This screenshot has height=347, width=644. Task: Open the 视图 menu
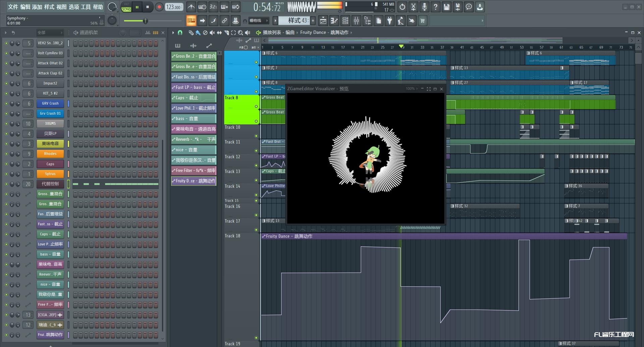(61, 7)
